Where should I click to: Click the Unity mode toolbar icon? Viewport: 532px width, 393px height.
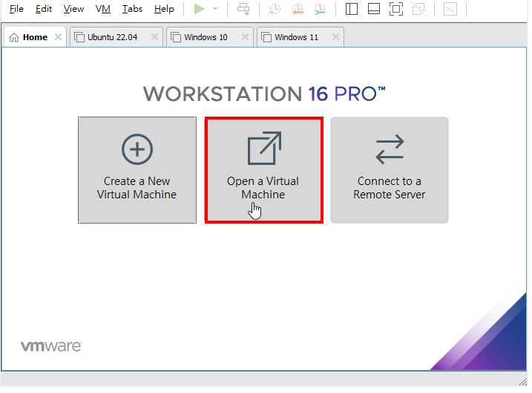click(418, 9)
